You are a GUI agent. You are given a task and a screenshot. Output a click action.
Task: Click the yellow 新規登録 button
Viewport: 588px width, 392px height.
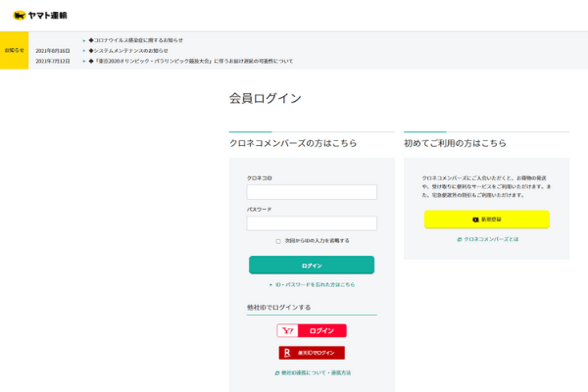pos(487,220)
